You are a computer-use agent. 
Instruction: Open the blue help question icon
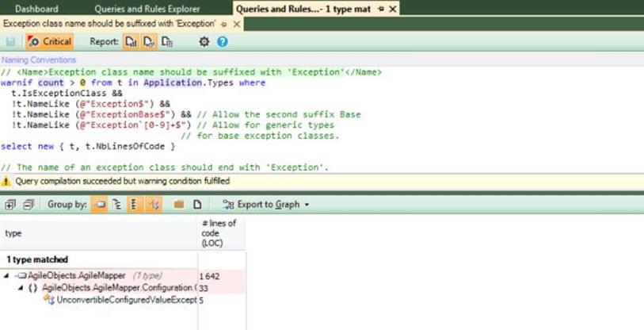[x=223, y=41]
